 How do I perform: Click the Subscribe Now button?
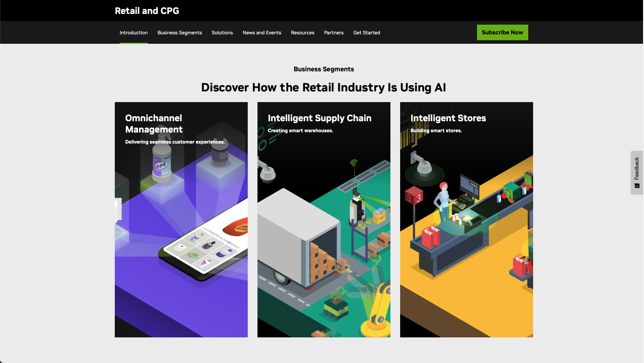coord(502,32)
